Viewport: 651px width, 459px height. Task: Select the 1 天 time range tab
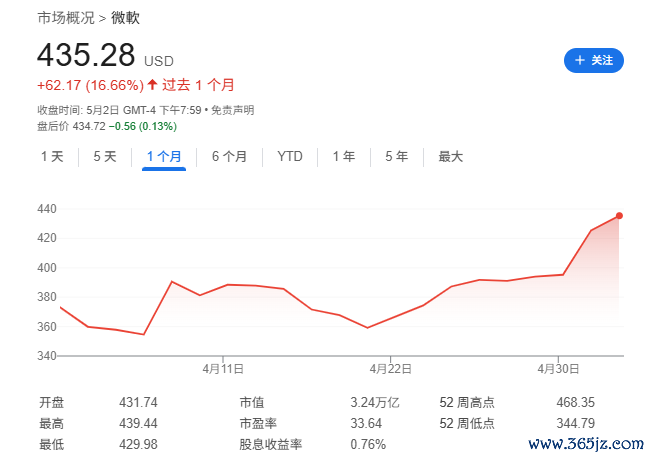(x=52, y=156)
